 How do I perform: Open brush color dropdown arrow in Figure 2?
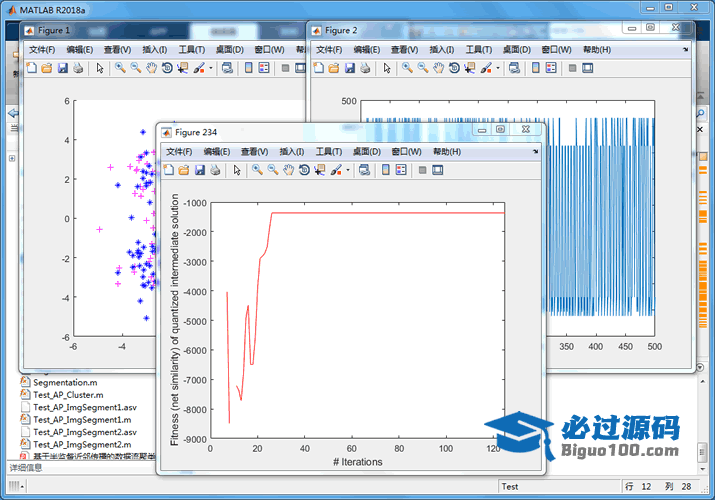[498, 68]
